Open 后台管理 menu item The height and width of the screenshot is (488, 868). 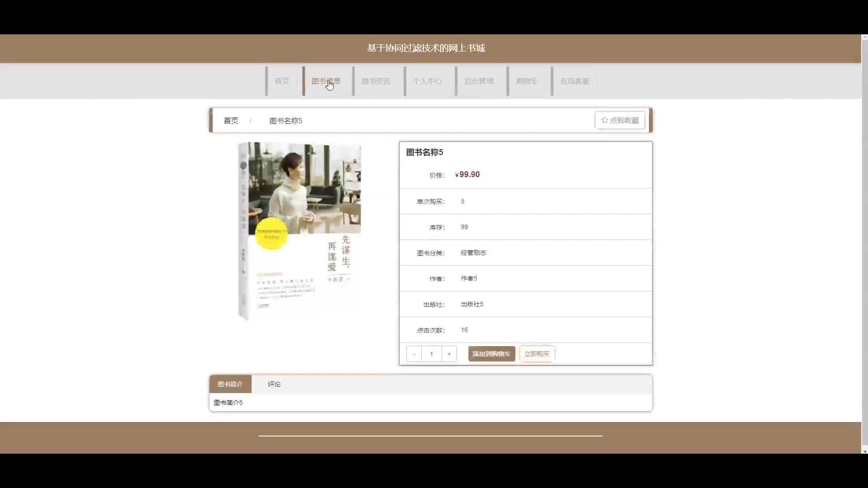pos(479,81)
